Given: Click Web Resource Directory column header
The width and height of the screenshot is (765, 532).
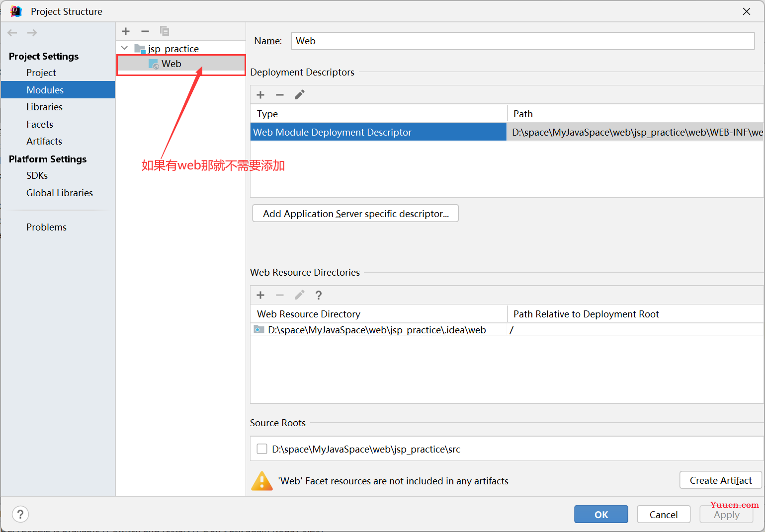Looking at the screenshot, I should coord(378,314).
